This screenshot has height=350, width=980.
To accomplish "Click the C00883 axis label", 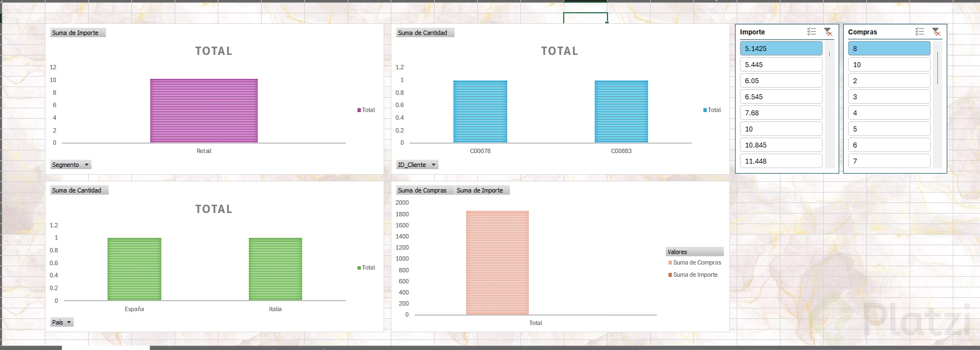I will click(621, 151).
